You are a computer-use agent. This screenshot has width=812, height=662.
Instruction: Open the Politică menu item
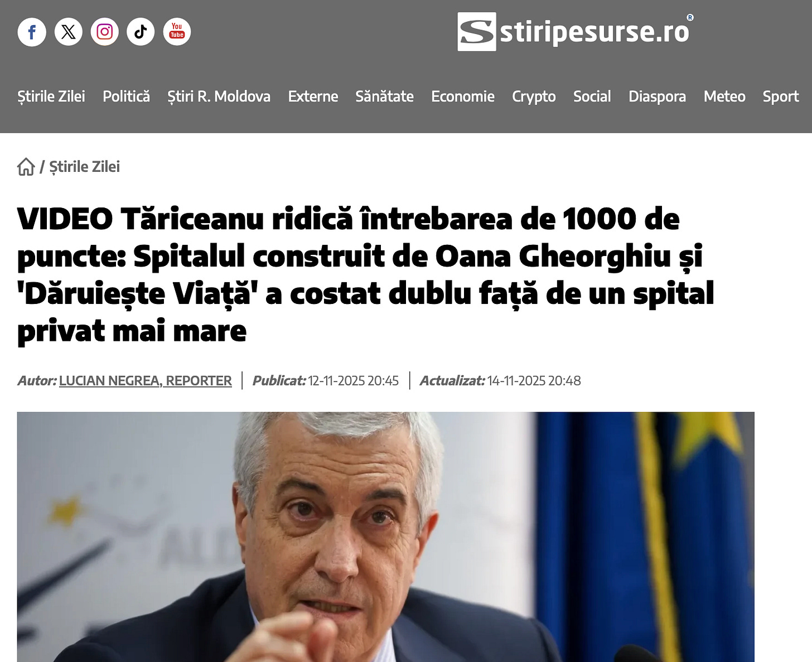pos(126,96)
